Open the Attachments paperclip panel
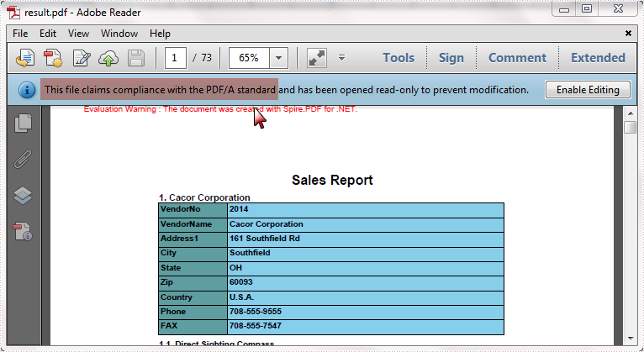The image size is (644, 352). 23,159
